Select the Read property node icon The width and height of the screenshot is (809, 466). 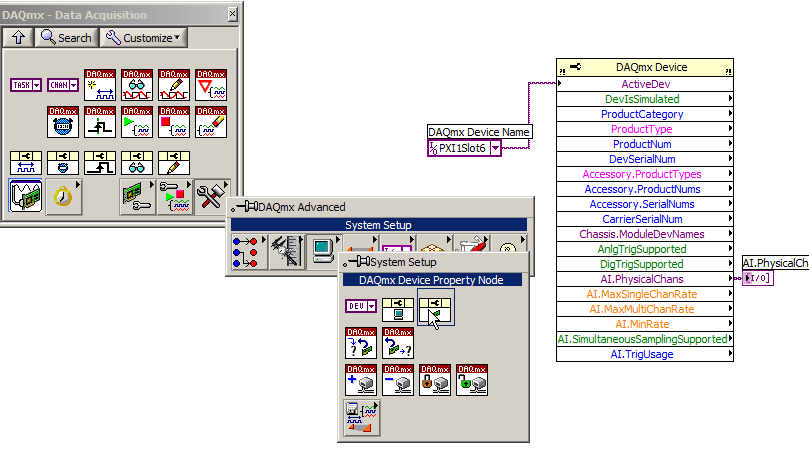(x=137, y=163)
